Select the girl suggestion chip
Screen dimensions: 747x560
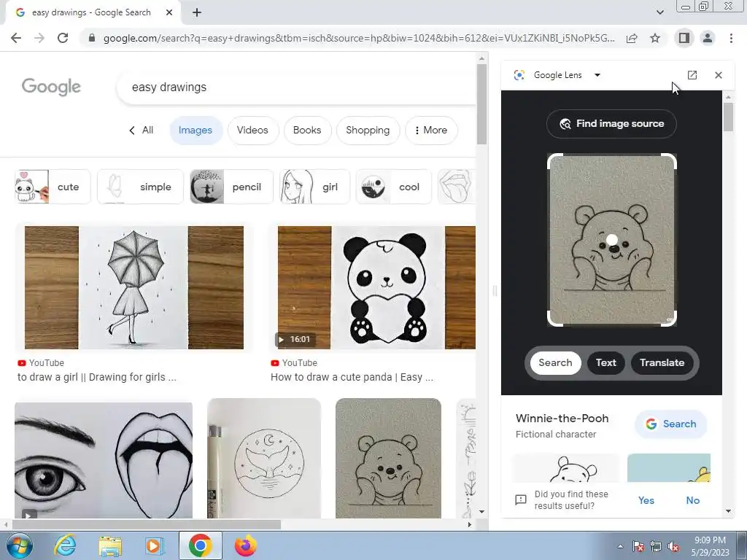pos(315,187)
